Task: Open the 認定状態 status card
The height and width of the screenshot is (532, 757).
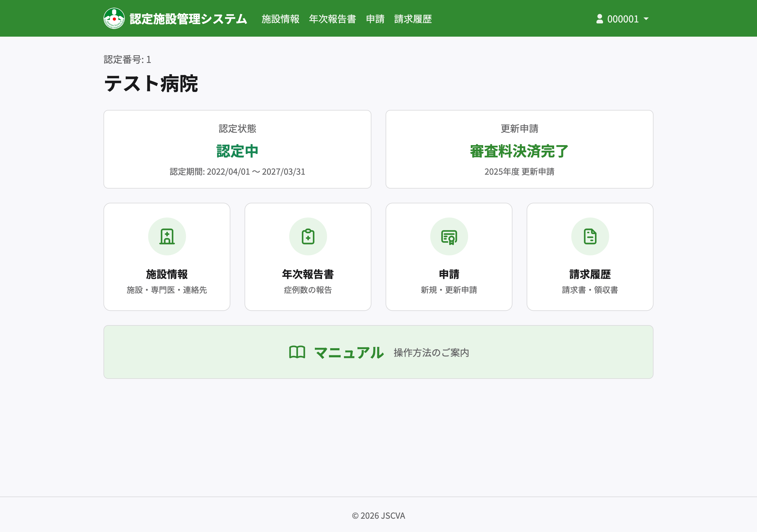Action: tap(237, 149)
